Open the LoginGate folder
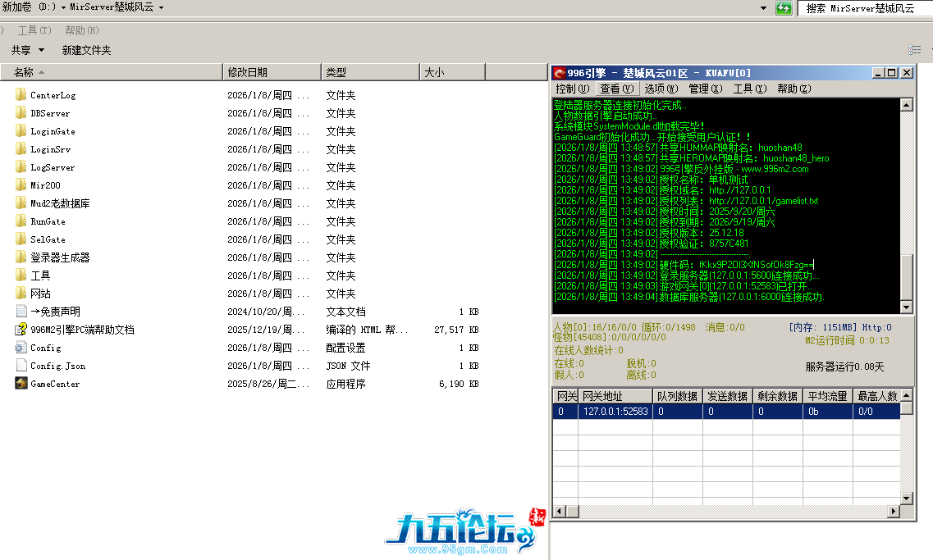 coord(53,131)
